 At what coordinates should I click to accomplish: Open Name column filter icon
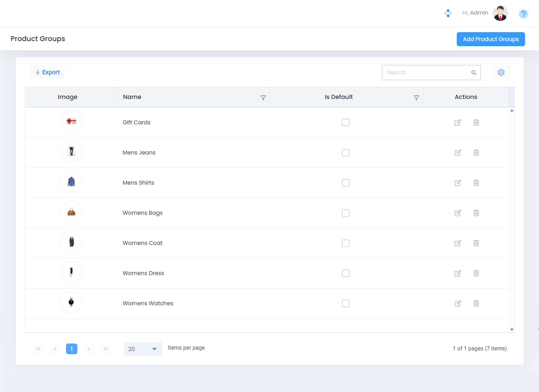(x=263, y=98)
